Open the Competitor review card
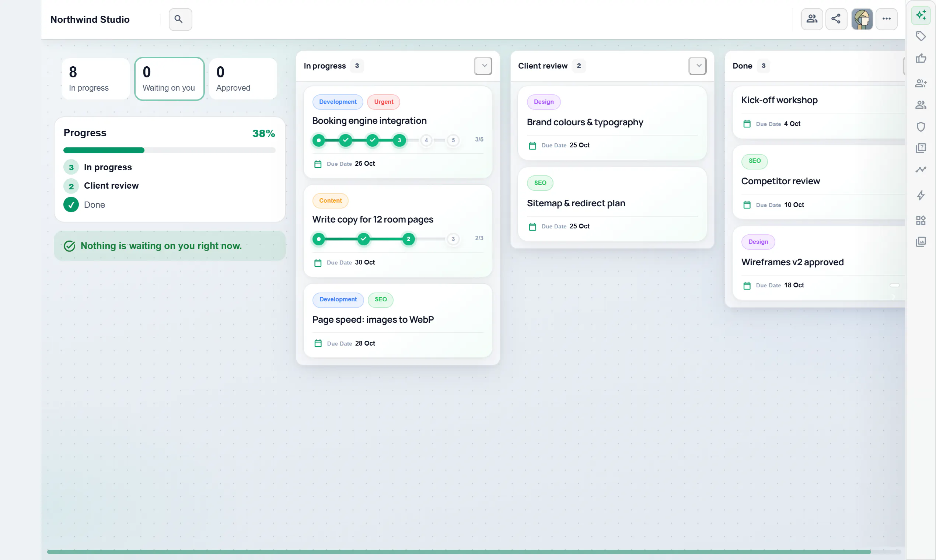Screen dimensions: 936x560 pos(819,182)
